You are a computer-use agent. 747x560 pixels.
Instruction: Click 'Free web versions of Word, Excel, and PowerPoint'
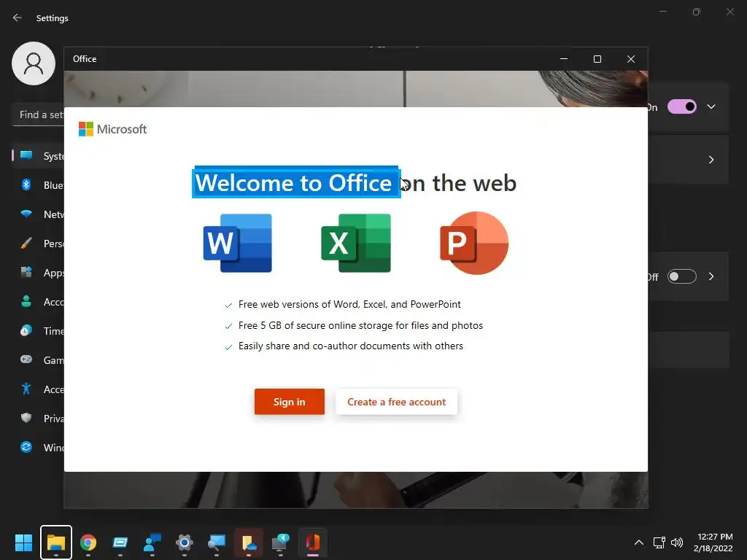[x=349, y=304]
